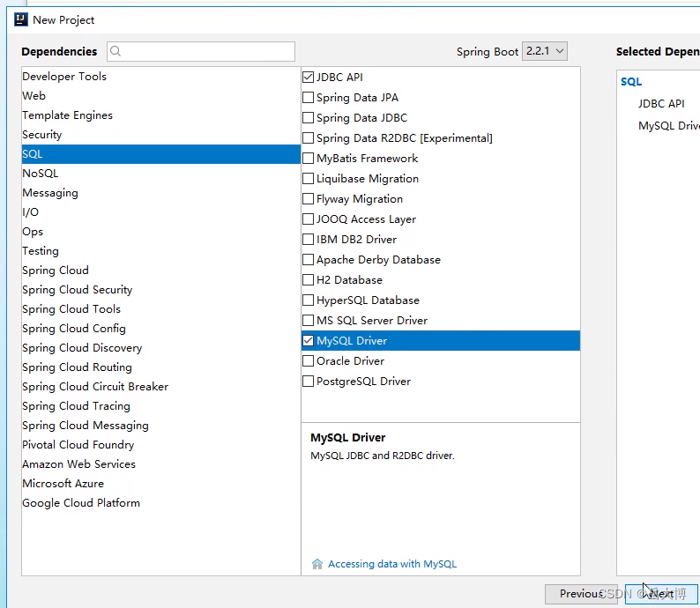Open Google Cloud Platform category

[160, 503]
